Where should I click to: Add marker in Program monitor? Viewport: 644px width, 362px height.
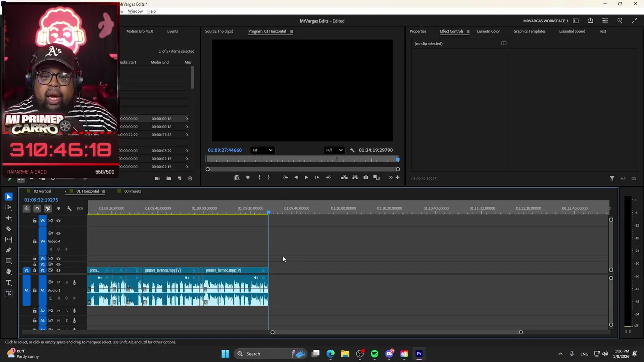248,177
